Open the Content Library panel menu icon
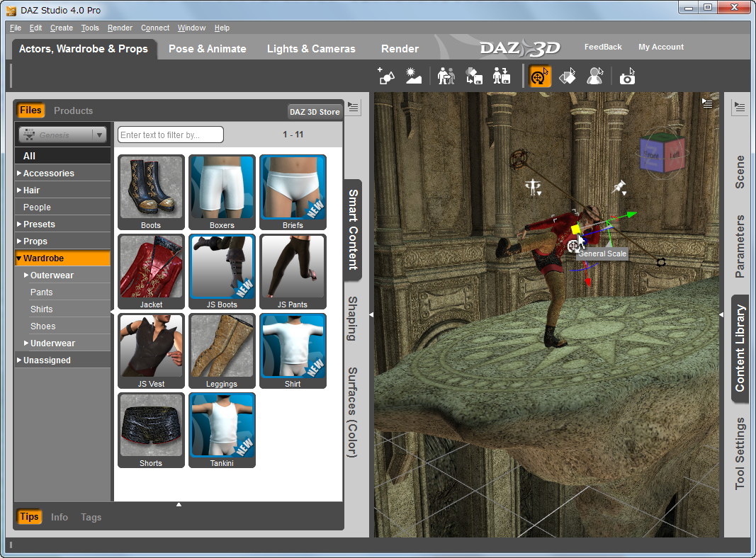Image resolution: width=756 pixels, height=558 pixels. pos(740,107)
